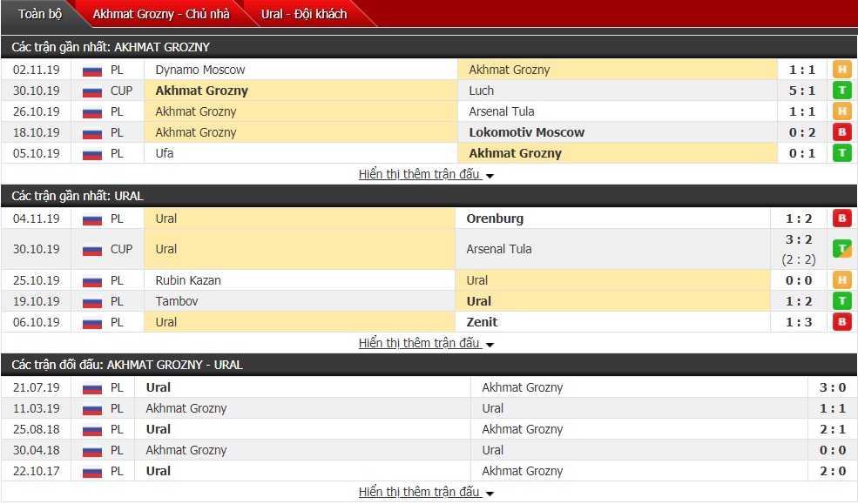Open Lokomotiv Moscow team name
This screenshot has height=504, width=858.
point(526,132)
